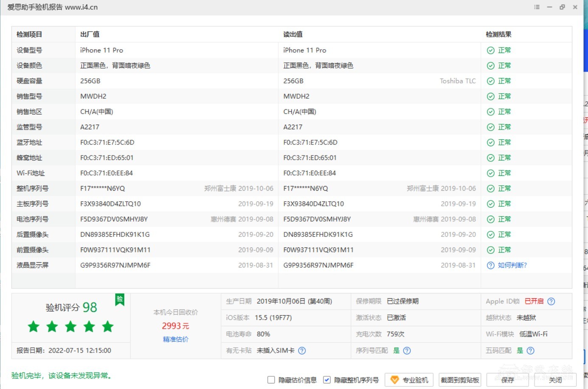Click the question icon beside 五码匹配
Screen dimensions: 588x389
[530, 350]
